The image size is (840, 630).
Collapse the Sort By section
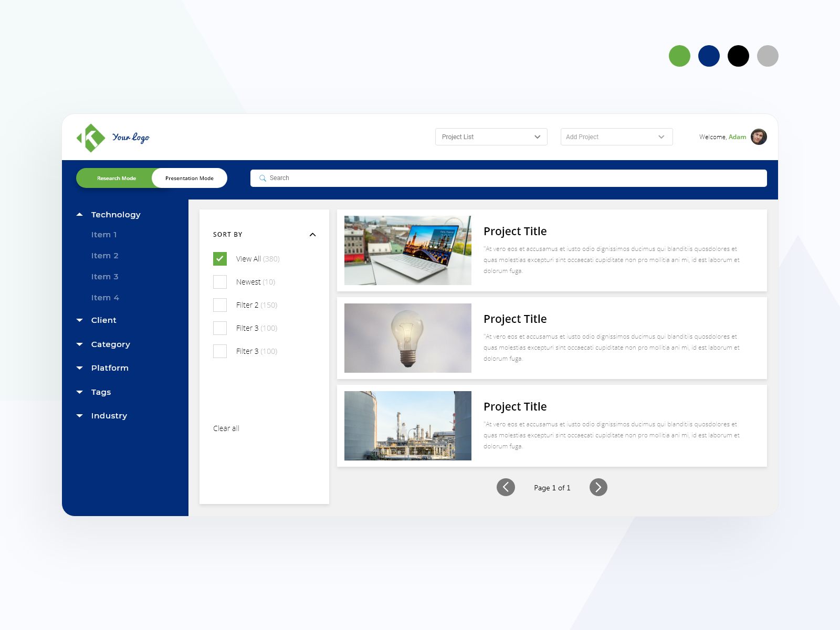tap(313, 235)
